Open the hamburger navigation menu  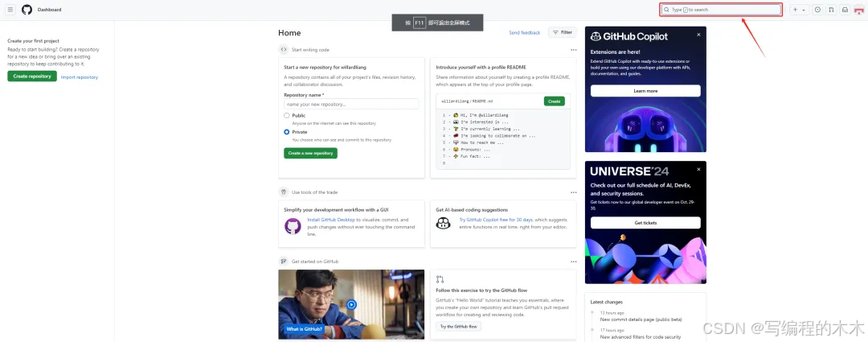(10, 10)
